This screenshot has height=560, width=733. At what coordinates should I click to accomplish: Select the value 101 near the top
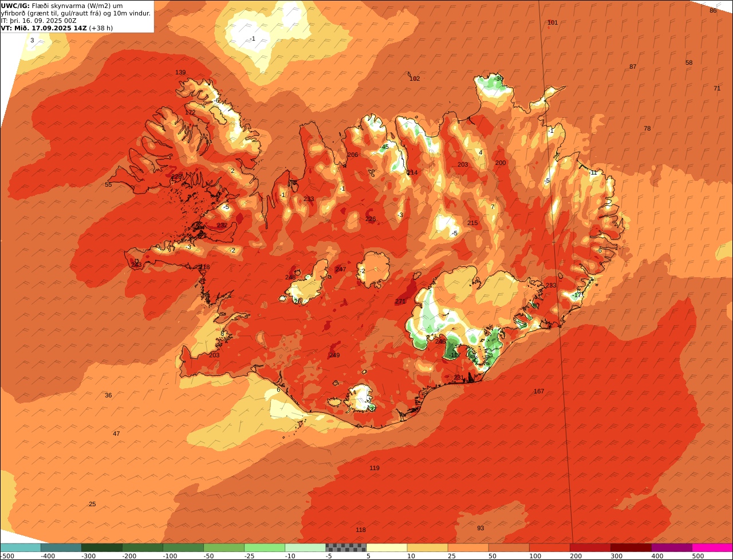[x=553, y=23]
